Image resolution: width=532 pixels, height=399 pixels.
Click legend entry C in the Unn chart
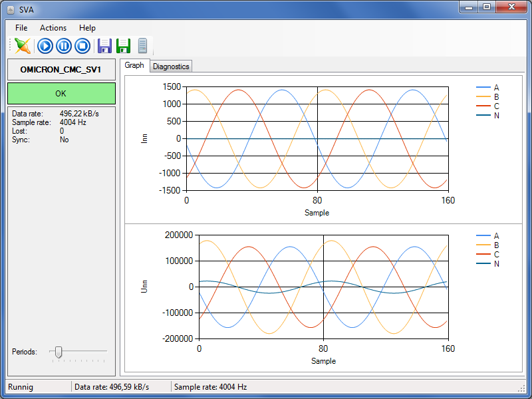tap(487, 255)
